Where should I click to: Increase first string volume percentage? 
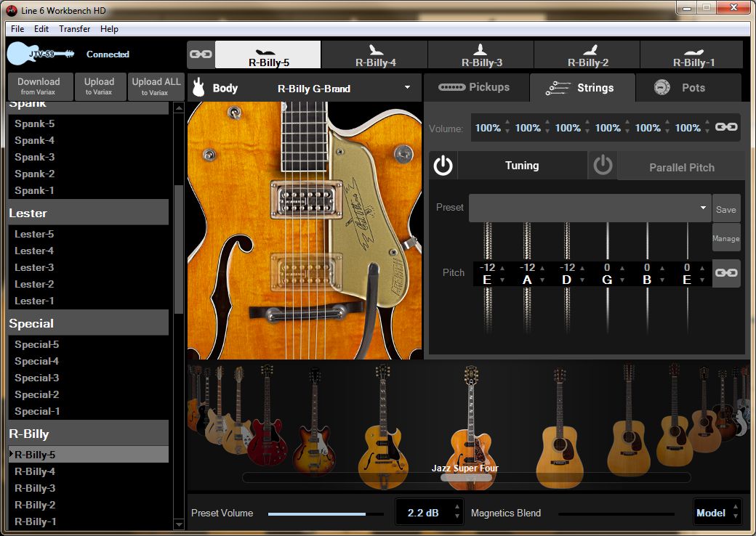point(507,123)
